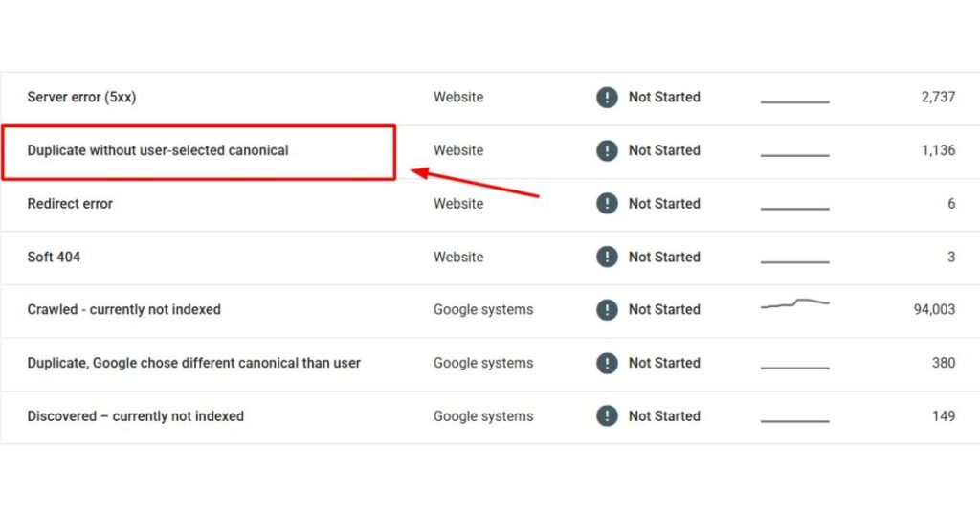Click status icon for Duplicate without user-selected canonical
The height and width of the screenshot is (515, 980).
tap(607, 150)
